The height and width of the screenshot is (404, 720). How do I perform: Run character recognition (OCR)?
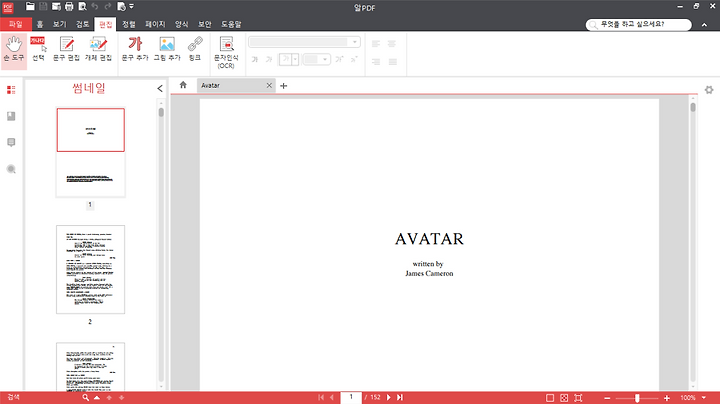[x=226, y=52]
